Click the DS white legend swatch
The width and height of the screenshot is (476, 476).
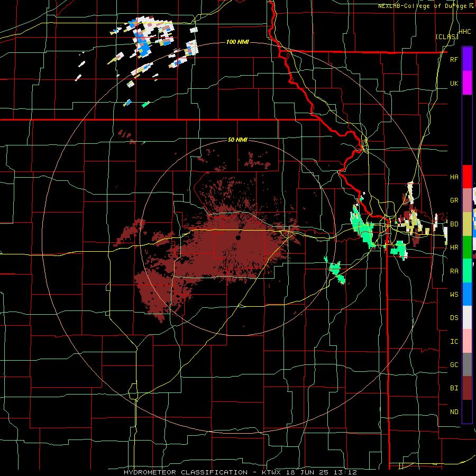pos(467,317)
